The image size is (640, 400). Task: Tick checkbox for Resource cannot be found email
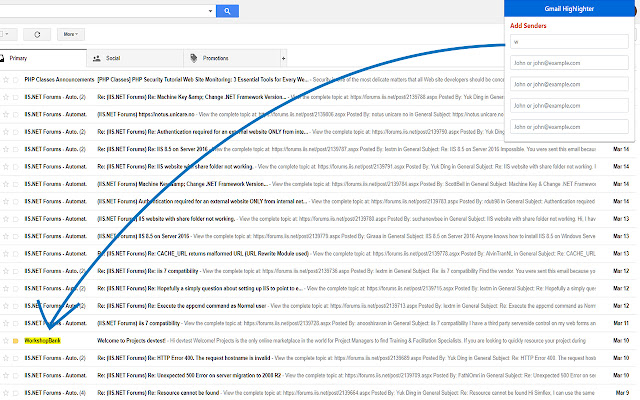click(x=16, y=393)
